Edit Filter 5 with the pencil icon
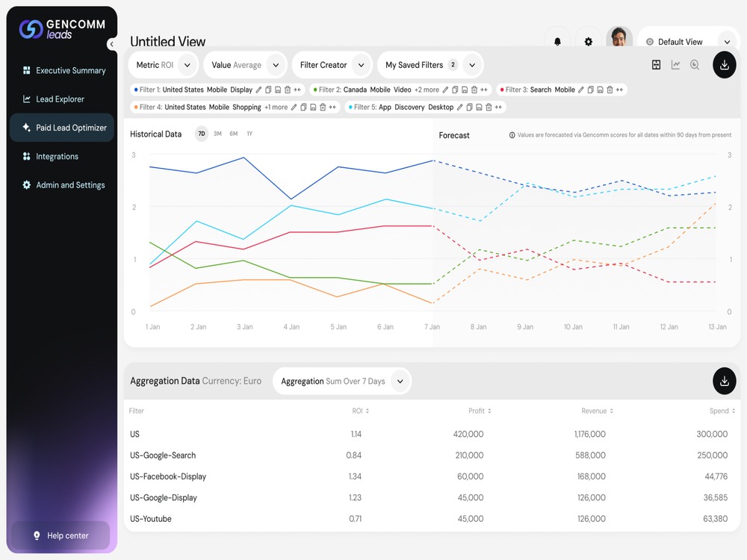The height and width of the screenshot is (560, 747). (459, 107)
